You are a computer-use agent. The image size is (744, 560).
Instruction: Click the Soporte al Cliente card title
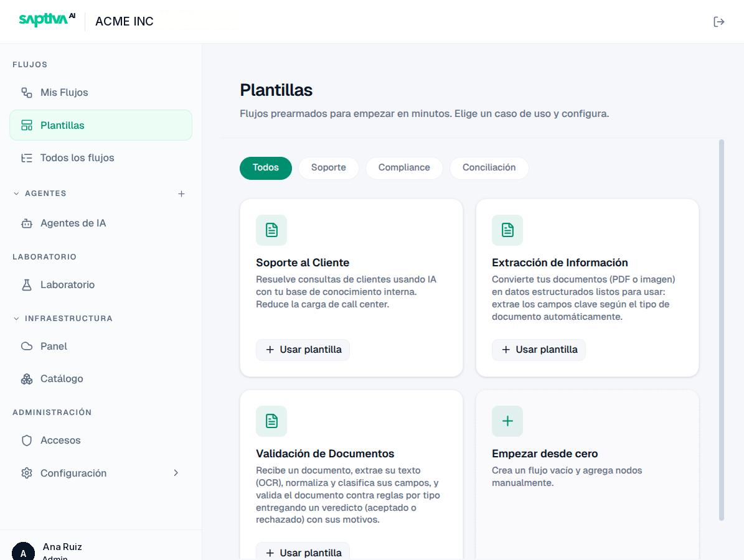click(x=303, y=263)
